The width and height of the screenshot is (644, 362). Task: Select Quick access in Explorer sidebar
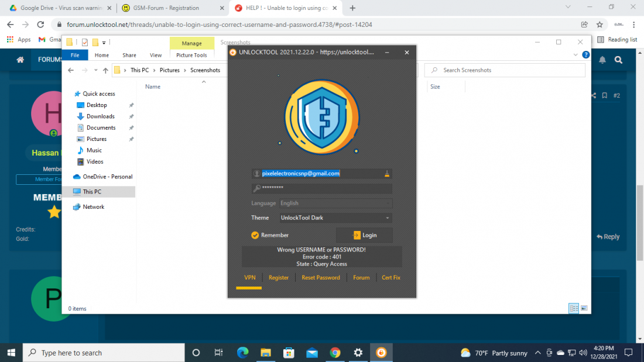[98, 94]
